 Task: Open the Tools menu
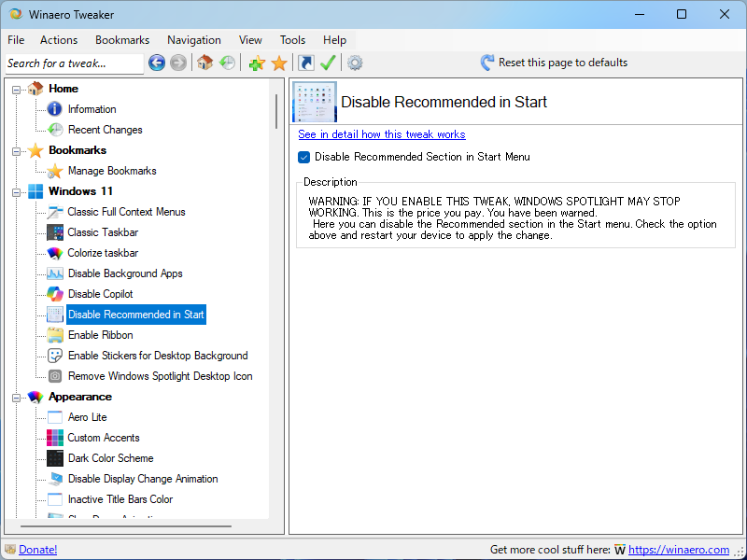click(292, 40)
